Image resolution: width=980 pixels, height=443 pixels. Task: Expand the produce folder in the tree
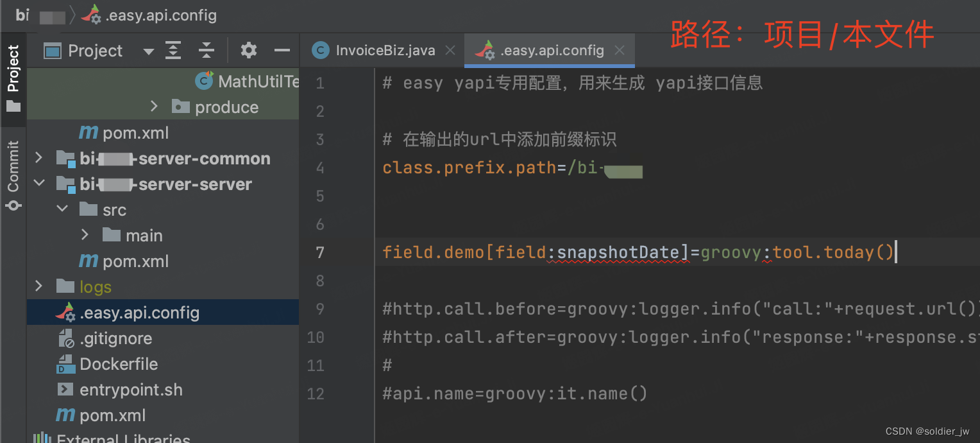pos(155,107)
